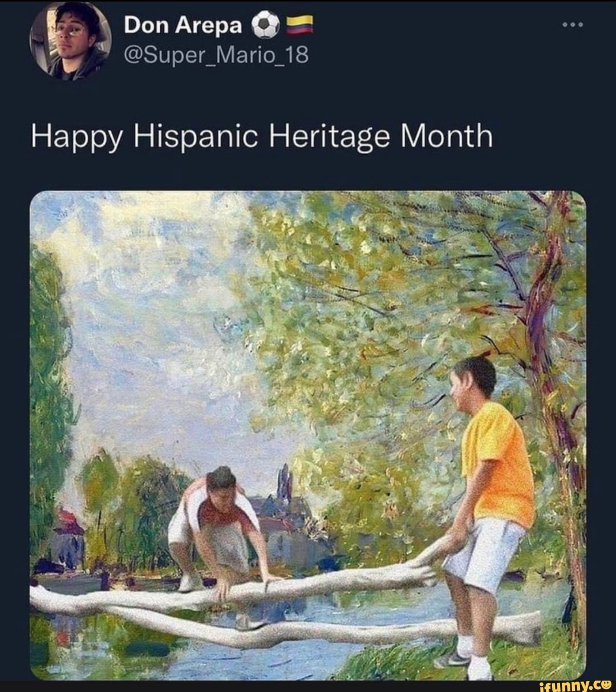This screenshot has height=692, width=616.
Task: Open the @Super_Mario_18 handle link
Action: (216, 55)
